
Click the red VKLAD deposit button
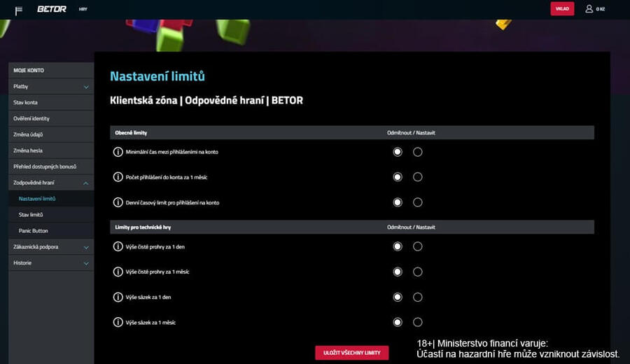[x=562, y=9]
